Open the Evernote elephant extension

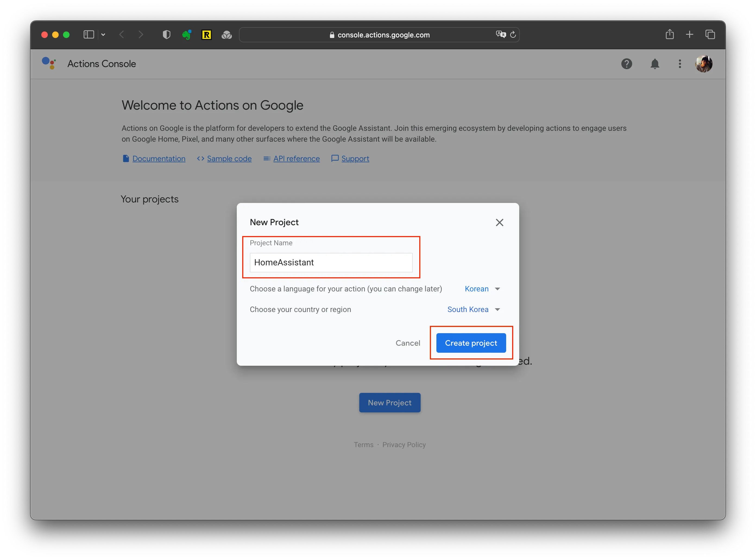click(x=186, y=34)
